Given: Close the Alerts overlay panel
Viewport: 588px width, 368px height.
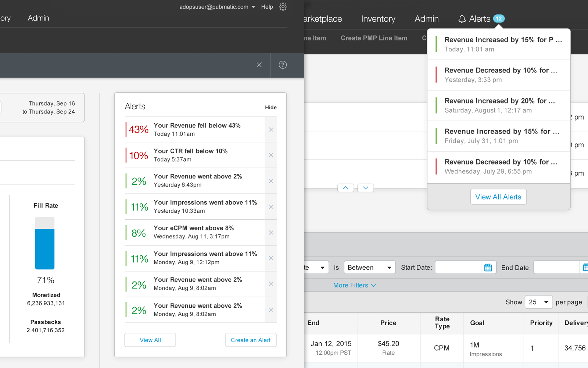Looking at the screenshot, I should (x=259, y=65).
